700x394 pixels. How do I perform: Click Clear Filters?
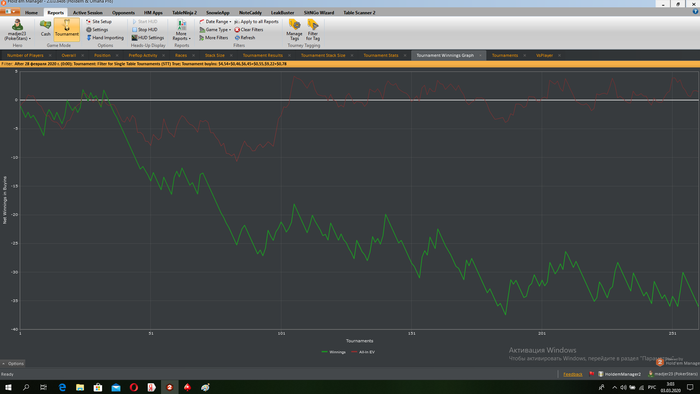coord(249,29)
